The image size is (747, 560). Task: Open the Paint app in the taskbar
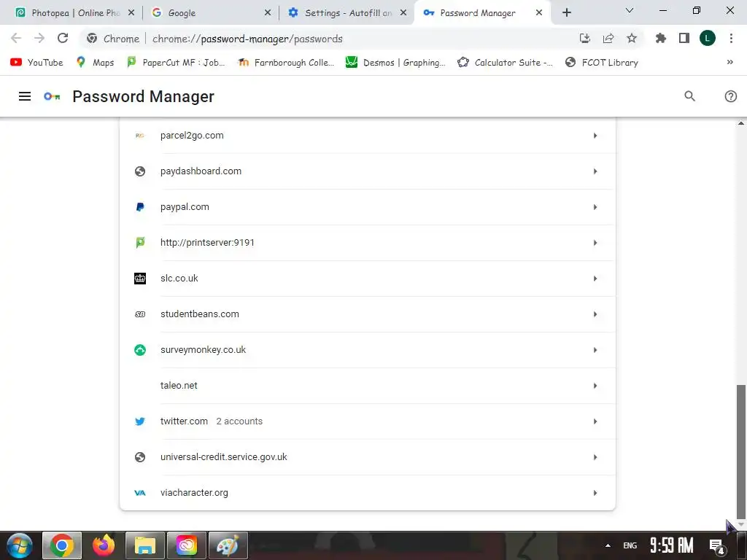(228, 545)
